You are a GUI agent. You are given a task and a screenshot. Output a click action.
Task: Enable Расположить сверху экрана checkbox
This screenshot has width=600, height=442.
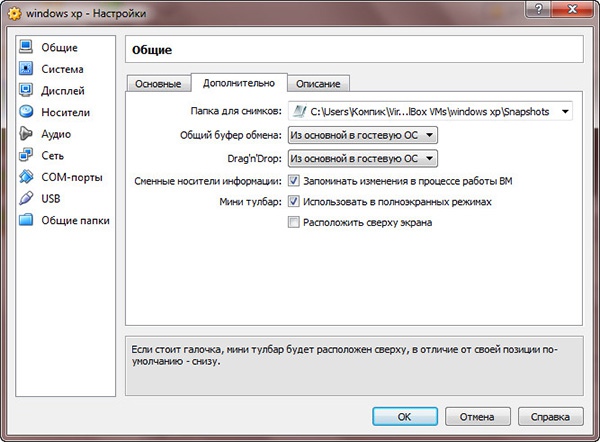[x=294, y=223]
